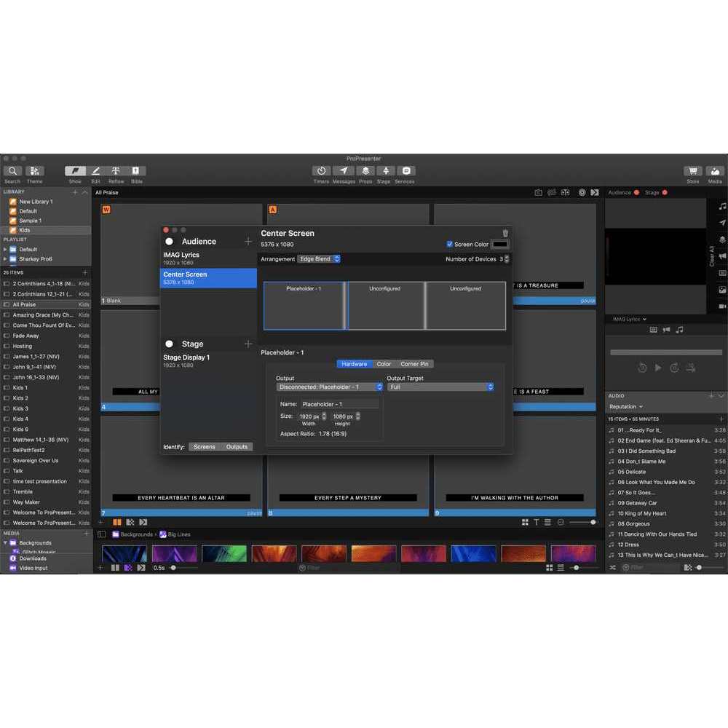The width and height of the screenshot is (728, 728).
Task: Switch to the Color tab
Action: tap(384, 364)
